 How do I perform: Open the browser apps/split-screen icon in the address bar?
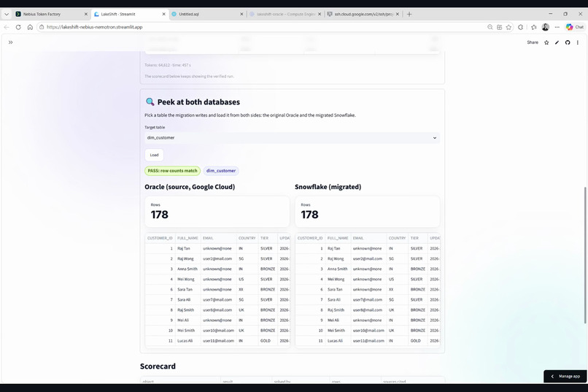[x=499, y=27]
